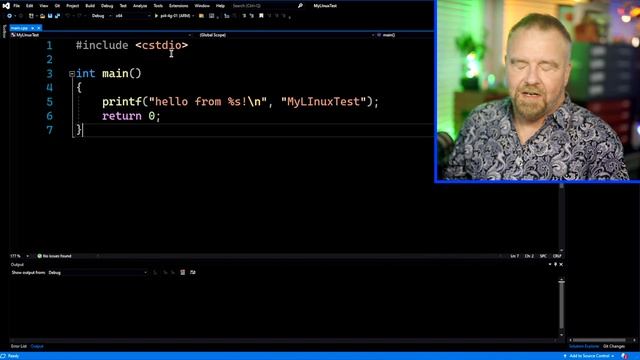Click the Ready status icon
The height and width of the screenshot is (360, 640).
click(x=3, y=356)
